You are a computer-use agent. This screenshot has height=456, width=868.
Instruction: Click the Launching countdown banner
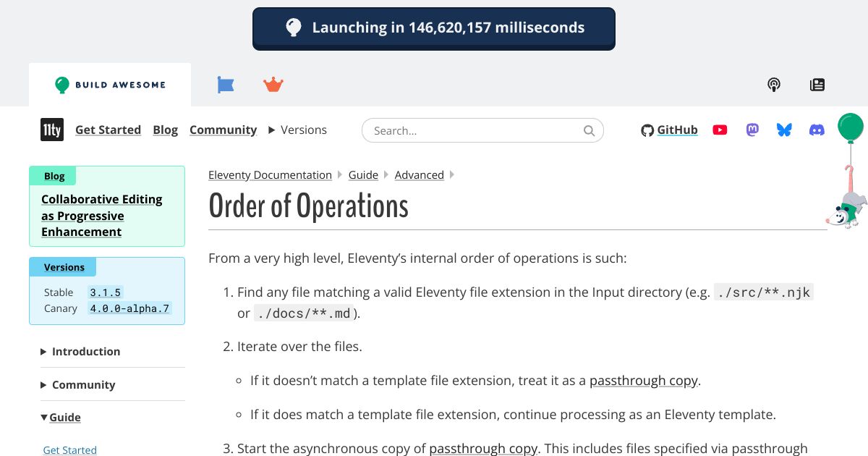click(434, 29)
